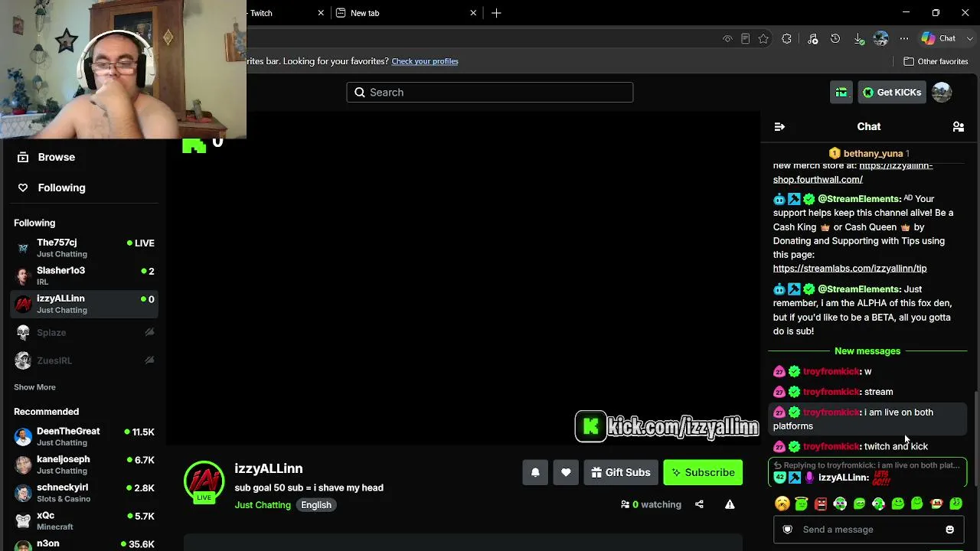Open the emote picker smiley

(949, 530)
